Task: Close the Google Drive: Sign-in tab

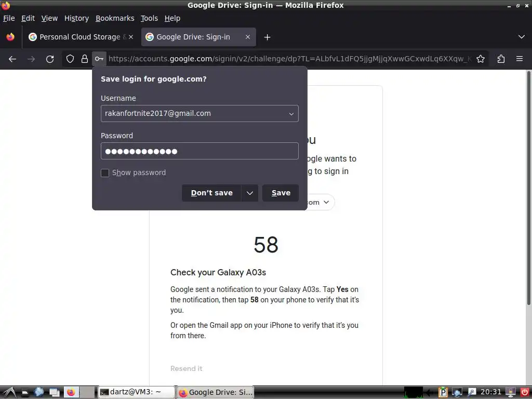Action: point(248,37)
